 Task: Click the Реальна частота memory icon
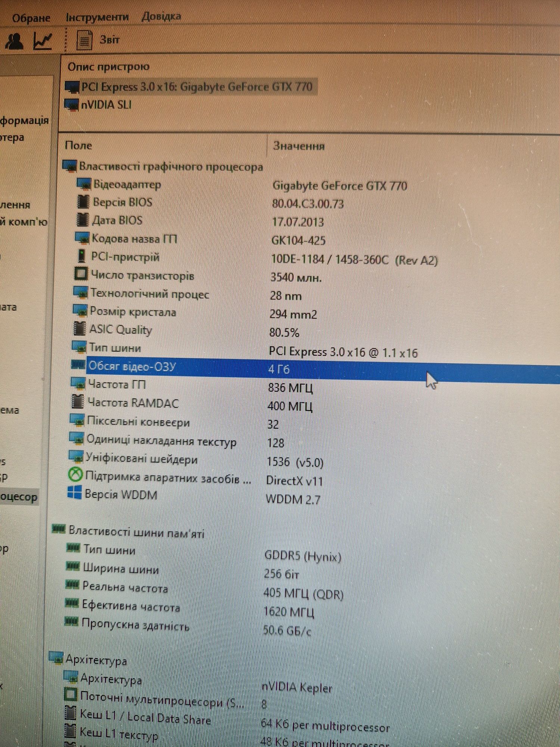click(72, 584)
